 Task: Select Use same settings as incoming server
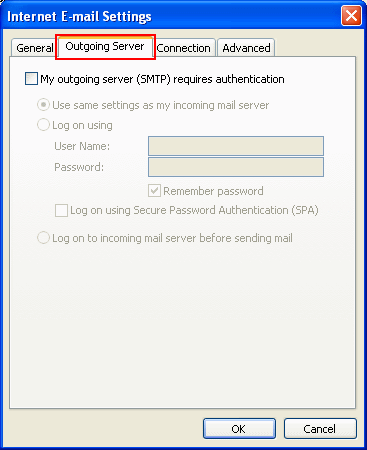[x=43, y=105]
